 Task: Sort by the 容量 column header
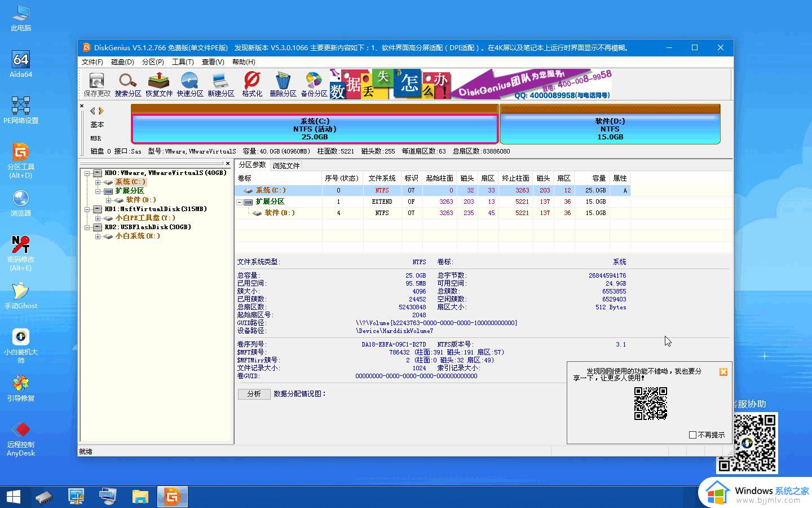point(592,178)
